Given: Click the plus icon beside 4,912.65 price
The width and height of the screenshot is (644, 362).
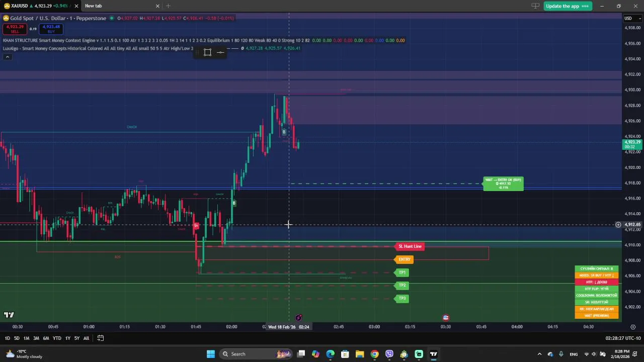Looking at the screenshot, I should coord(618,225).
